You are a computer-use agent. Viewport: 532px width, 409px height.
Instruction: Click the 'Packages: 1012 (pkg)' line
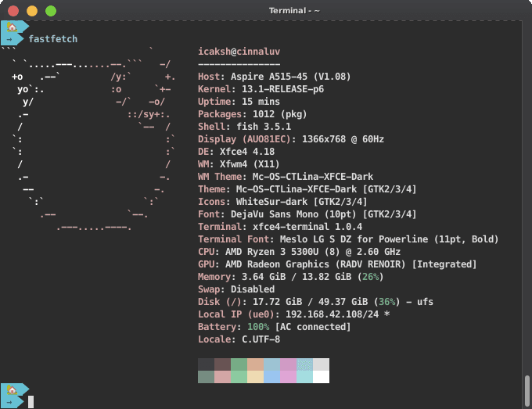tap(253, 114)
